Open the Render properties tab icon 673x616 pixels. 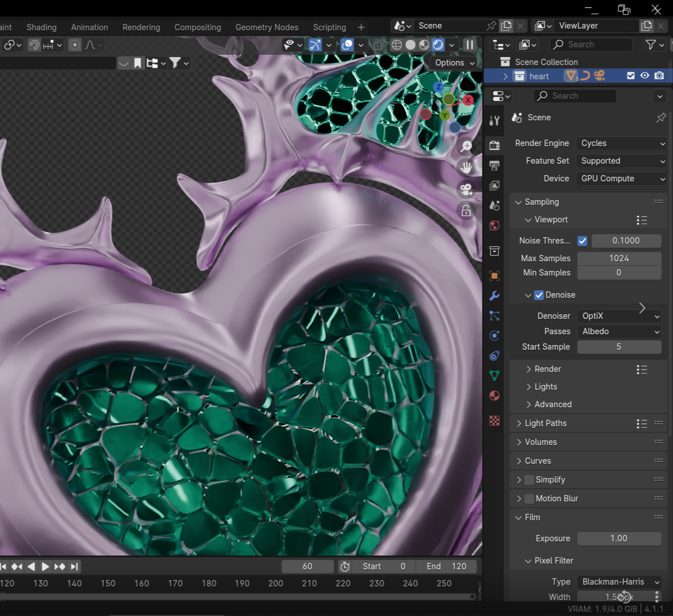pyautogui.click(x=494, y=145)
